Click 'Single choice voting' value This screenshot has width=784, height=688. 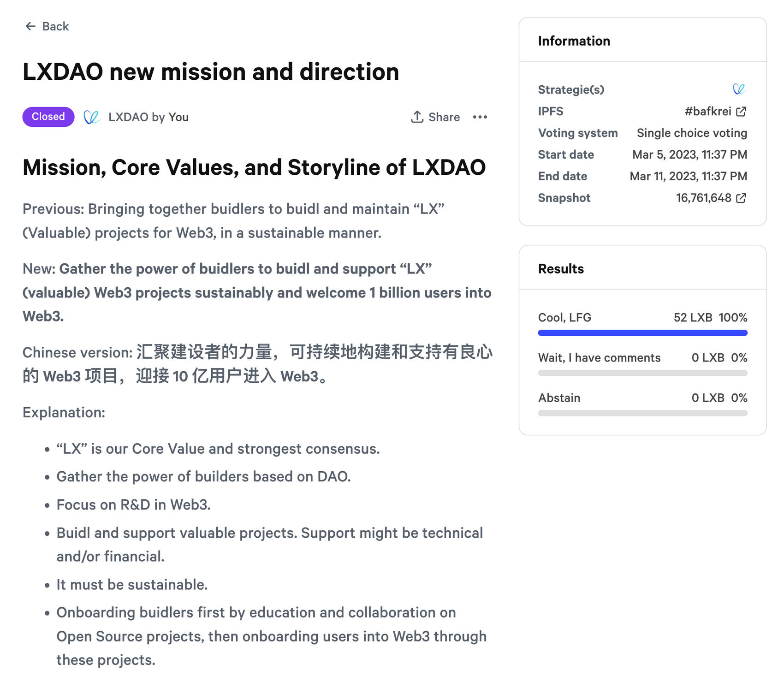[x=692, y=133]
